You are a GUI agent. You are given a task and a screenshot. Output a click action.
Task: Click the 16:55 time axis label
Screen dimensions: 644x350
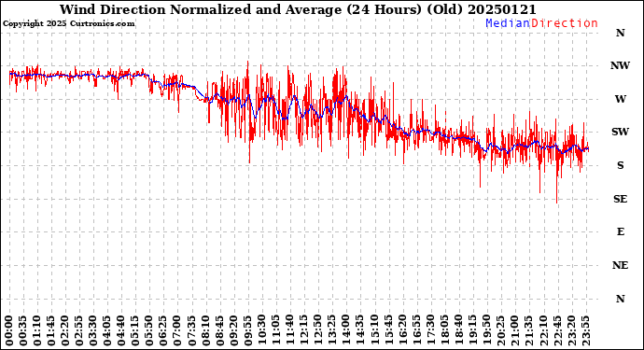tap(416, 330)
